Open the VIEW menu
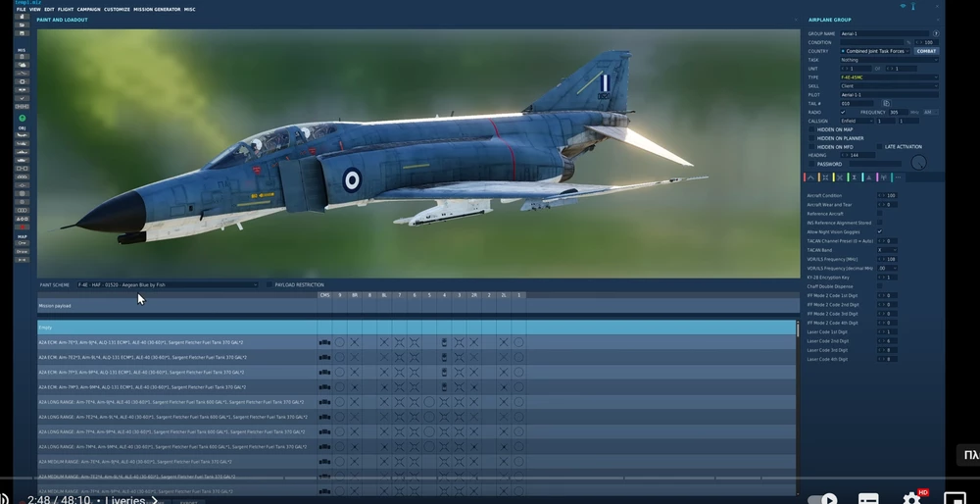This screenshot has height=504, width=980. click(x=35, y=10)
